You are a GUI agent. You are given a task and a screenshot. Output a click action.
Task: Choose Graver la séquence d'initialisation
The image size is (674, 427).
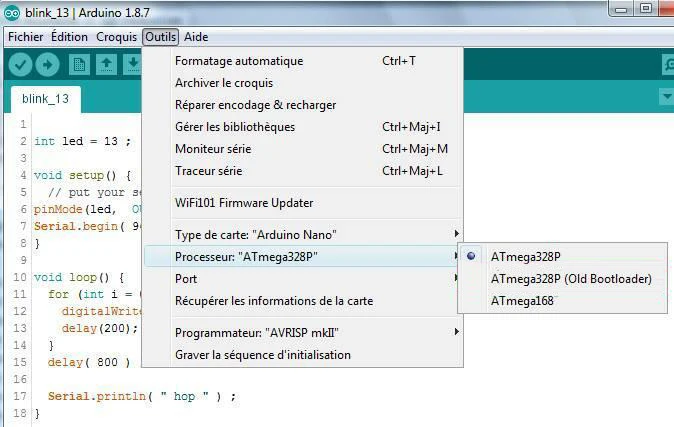coord(303,355)
